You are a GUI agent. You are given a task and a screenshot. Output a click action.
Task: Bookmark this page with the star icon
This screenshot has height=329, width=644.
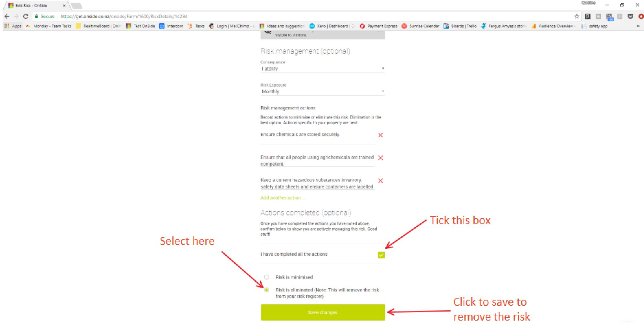(x=577, y=17)
